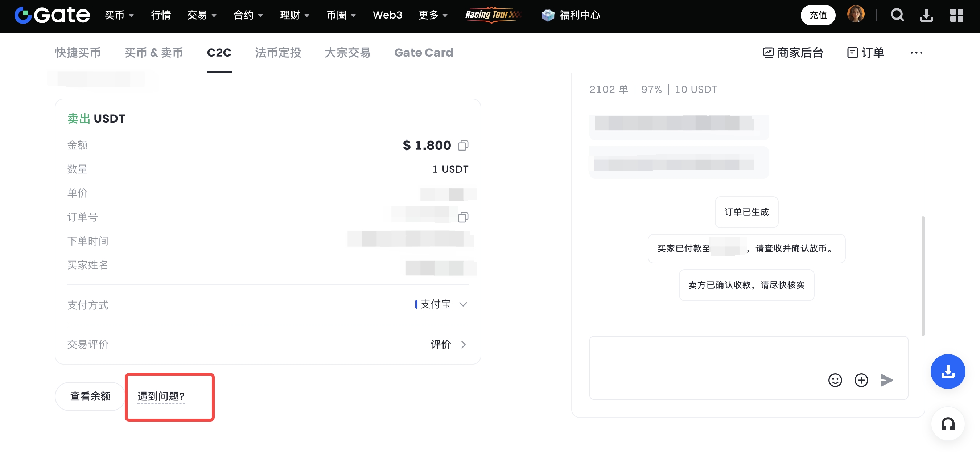
Task: Click the chat panel scrollbar
Action: [923, 276]
